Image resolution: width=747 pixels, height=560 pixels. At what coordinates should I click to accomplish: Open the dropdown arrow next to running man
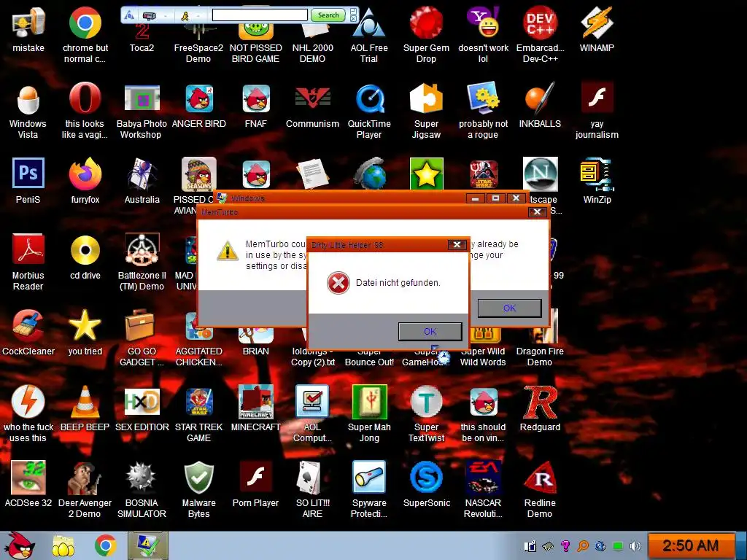point(197,16)
